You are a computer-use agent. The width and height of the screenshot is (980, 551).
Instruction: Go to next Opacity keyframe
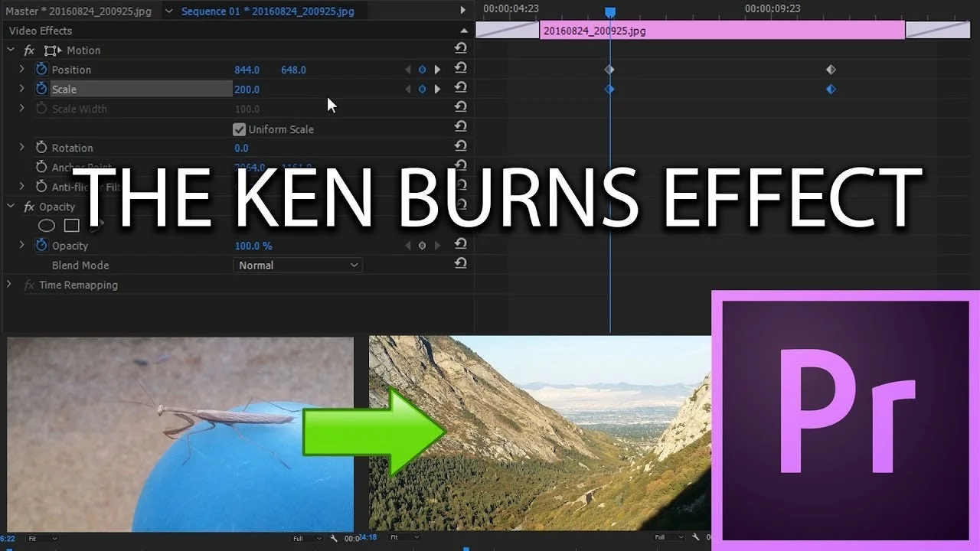(437, 246)
